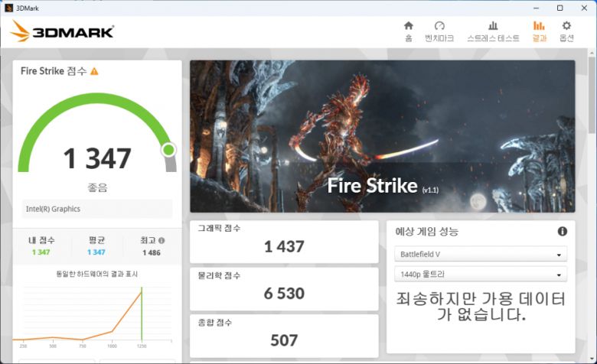The image size is (597, 364).
Task: Open the Battlefield V game dropdown
Action: click(481, 254)
